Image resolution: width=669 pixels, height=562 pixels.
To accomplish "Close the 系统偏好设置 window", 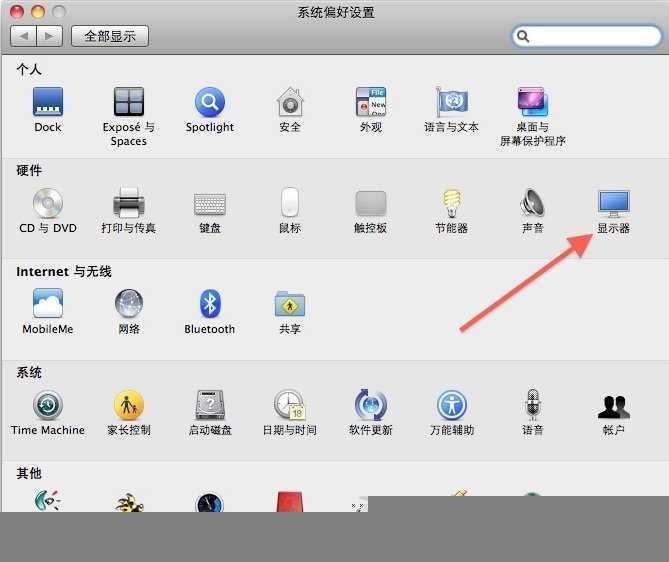I will click(x=17, y=12).
